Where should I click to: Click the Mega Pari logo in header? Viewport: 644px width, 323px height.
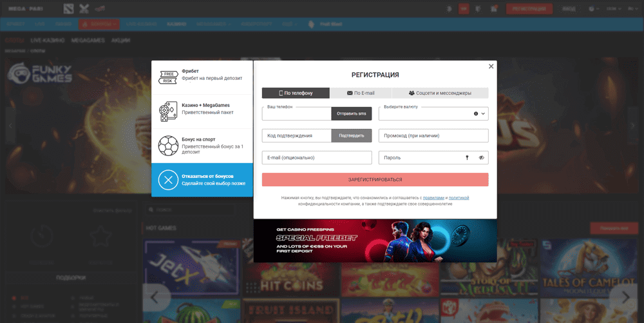point(26,8)
